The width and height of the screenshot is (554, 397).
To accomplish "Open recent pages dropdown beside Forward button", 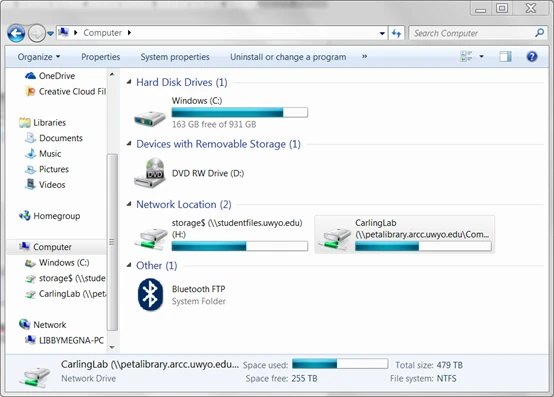I will tap(51, 34).
